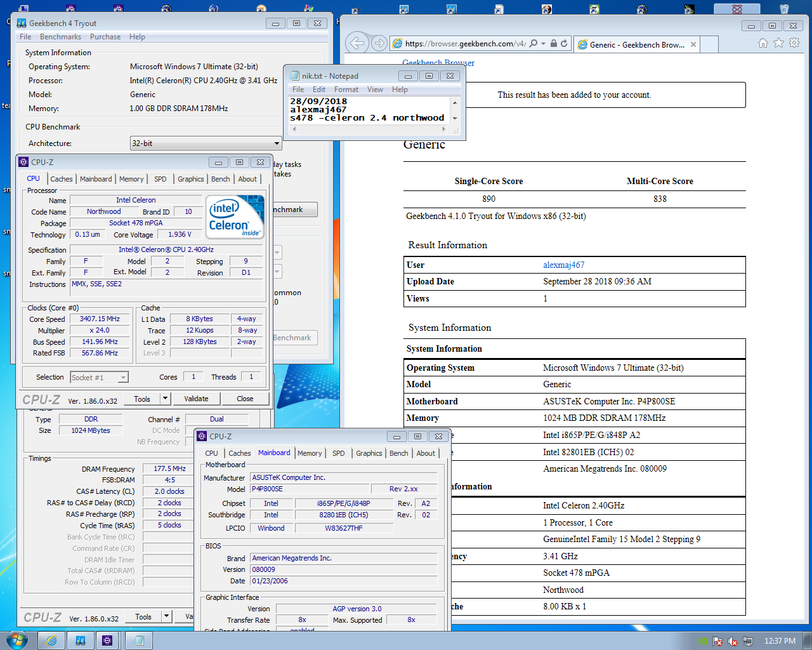Click the IE address bar URL field
The height and width of the screenshot is (650, 812).
[465, 44]
